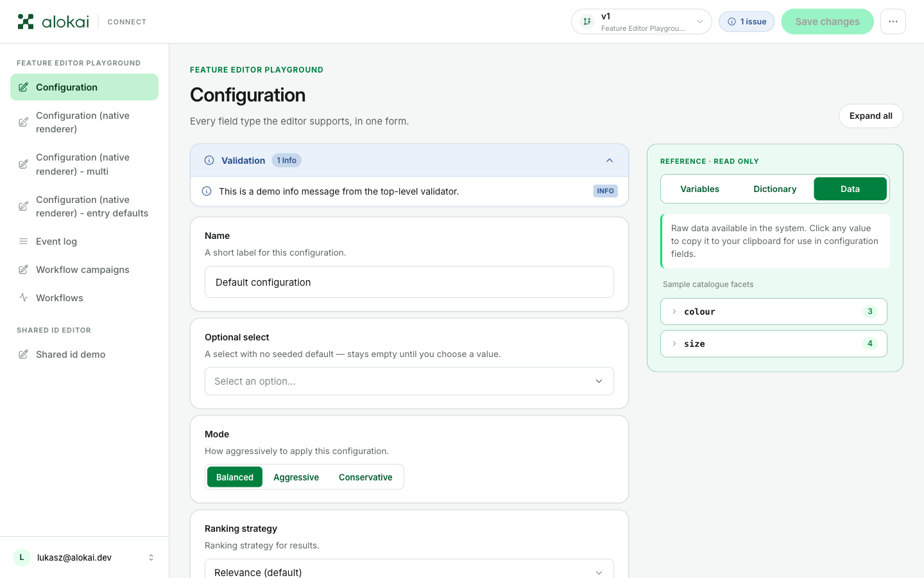Click the CONNECT label in header
The image size is (924, 578).
(x=127, y=22)
